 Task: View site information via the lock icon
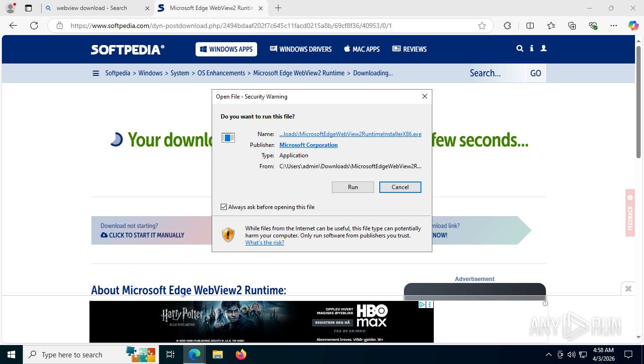(60, 26)
